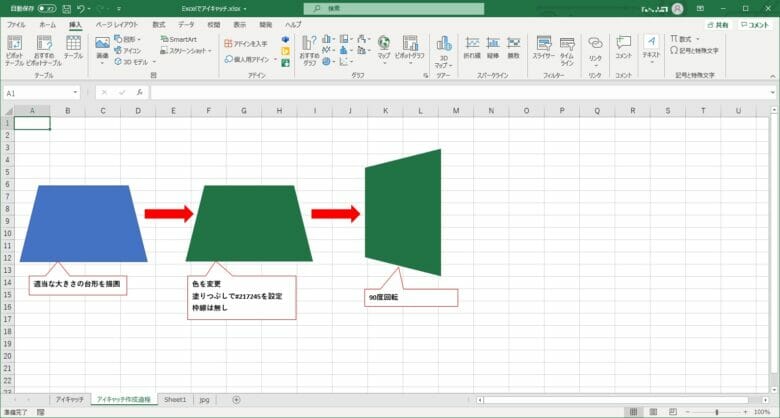
Task: Insert a line sparkline (折れ線)
Action: pos(472,48)
